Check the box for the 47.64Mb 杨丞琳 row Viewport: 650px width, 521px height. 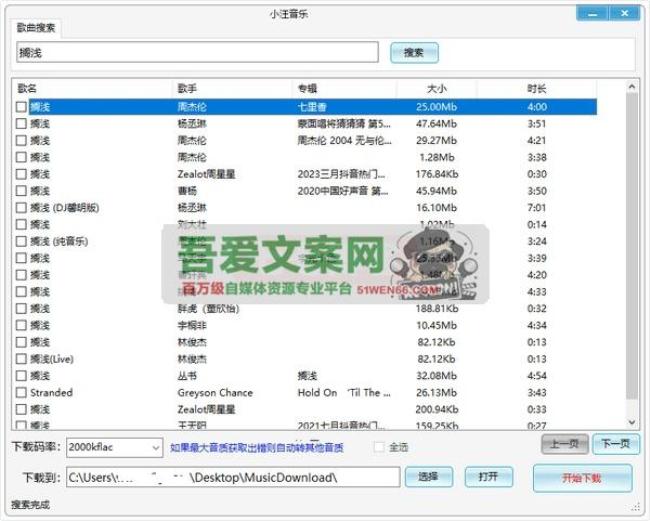point(21,124)
